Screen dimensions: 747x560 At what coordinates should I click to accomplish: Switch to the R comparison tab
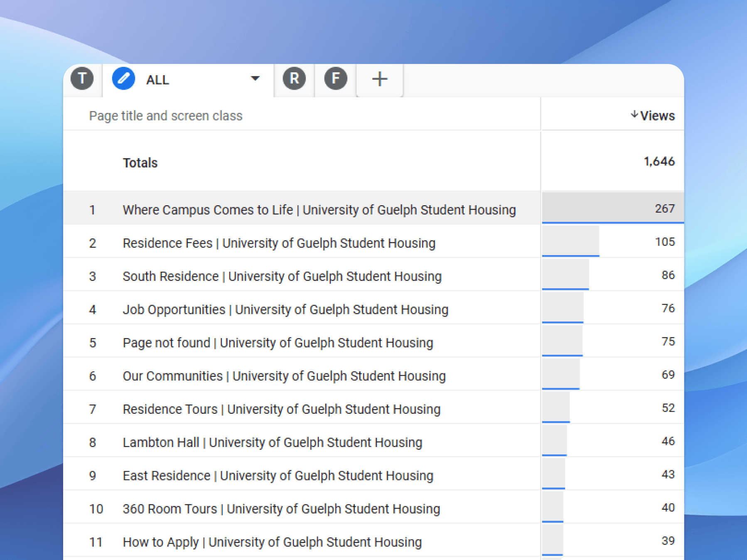click(294, 79)
